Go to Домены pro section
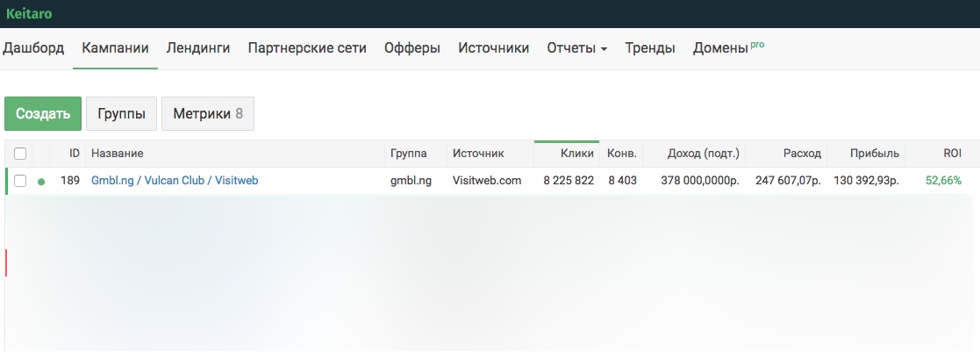Screen dimensions: 980x352 click(x=728, y=48)
